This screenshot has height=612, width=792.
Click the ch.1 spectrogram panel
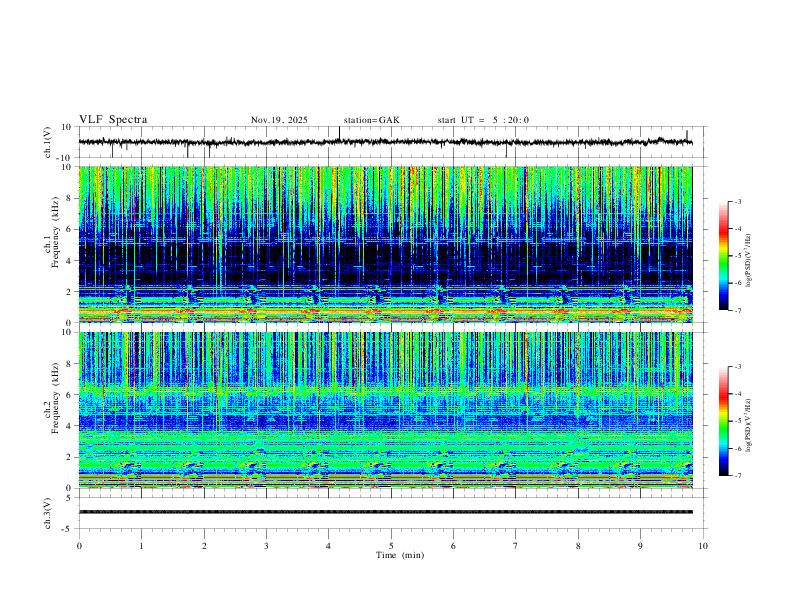pyautogui.click(x=385, y=244)
